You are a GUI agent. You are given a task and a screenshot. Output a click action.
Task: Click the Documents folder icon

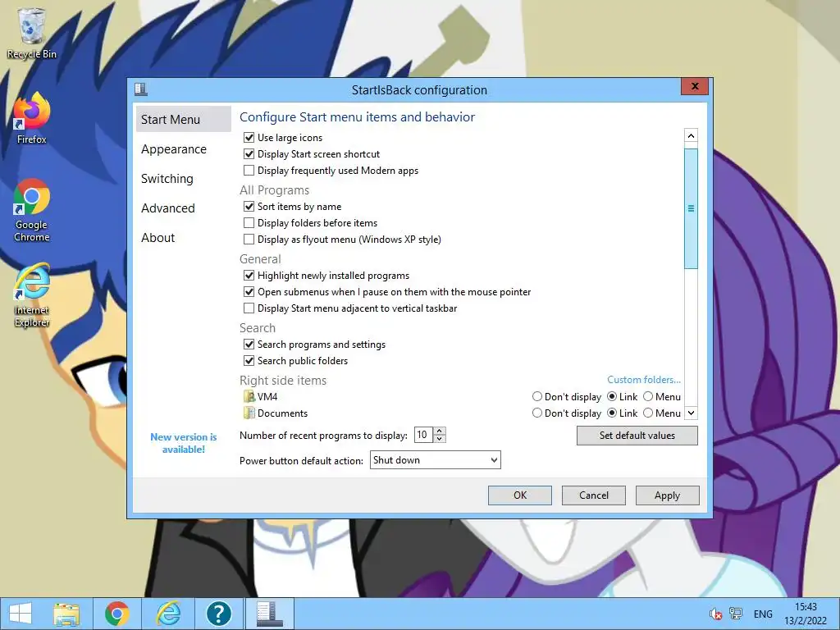(249, 413)
